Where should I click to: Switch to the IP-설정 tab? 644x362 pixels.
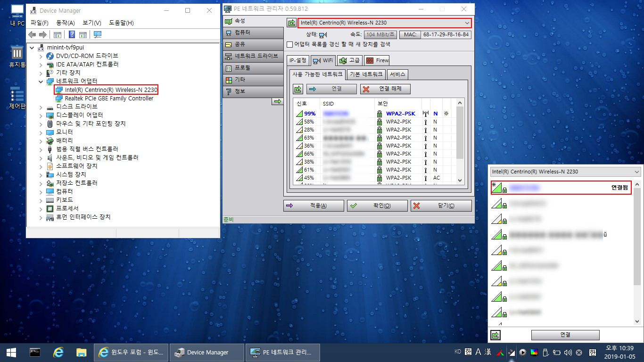(298, 60)
